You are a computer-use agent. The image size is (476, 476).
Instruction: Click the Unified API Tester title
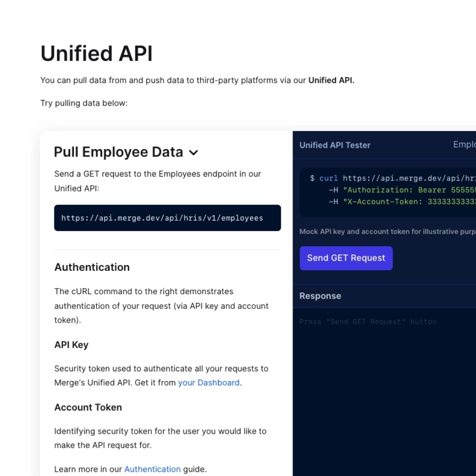335,145
